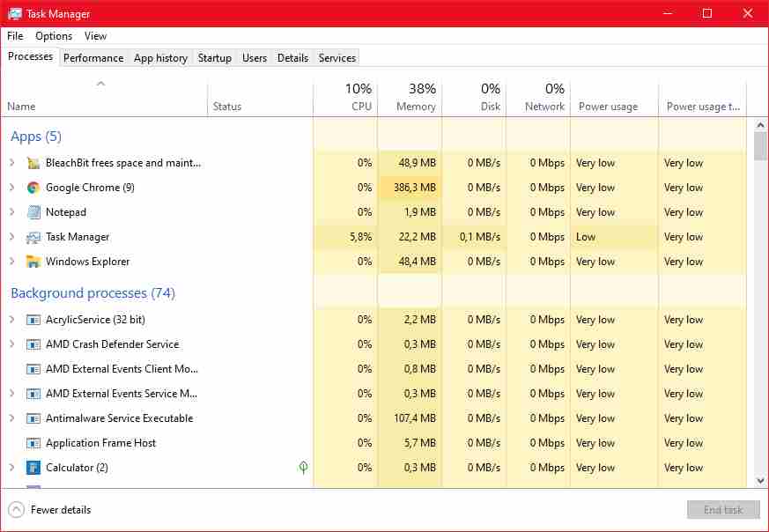Click the AMD Crash Defender Service icon

point(33,344)
